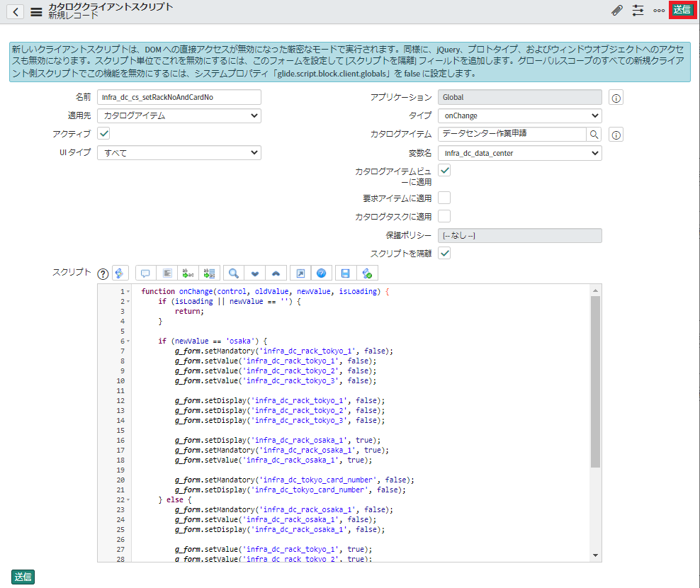Open script field help question mark
Screen dimensions: 700x588
pyautogui.click(x=103, y=273)
